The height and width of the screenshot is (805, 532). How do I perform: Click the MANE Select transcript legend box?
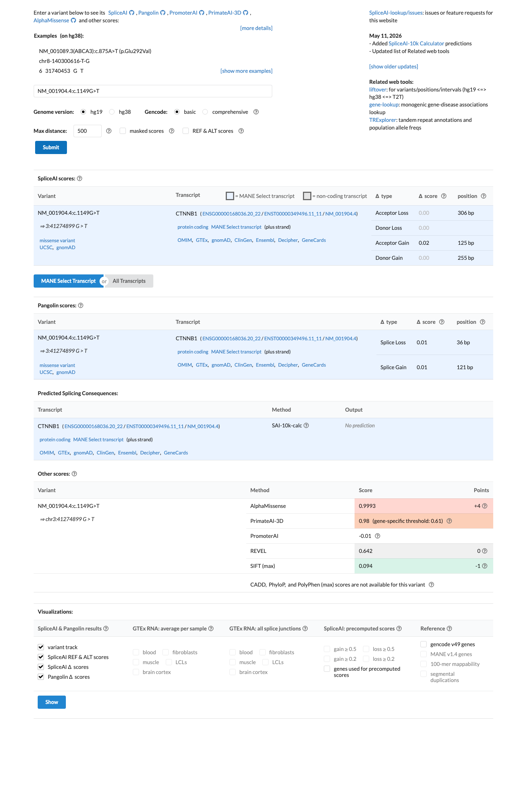point(230,196)
